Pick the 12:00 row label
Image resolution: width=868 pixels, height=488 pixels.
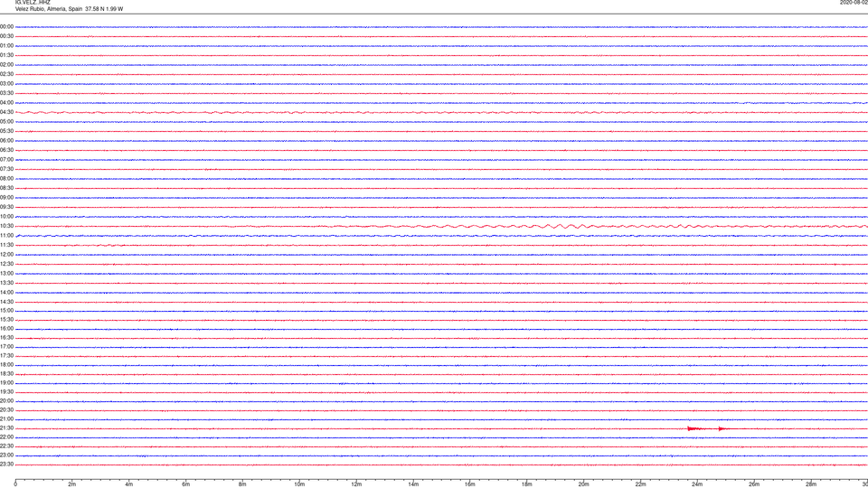tap(6, 255)
